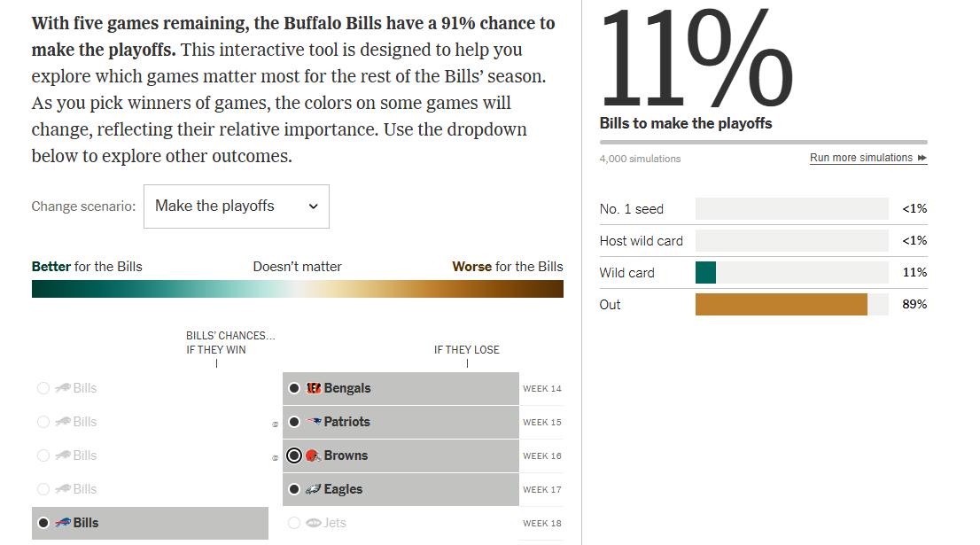Click the Patriots team logo
Screen dimensions: 980x545
coord(314,422)
